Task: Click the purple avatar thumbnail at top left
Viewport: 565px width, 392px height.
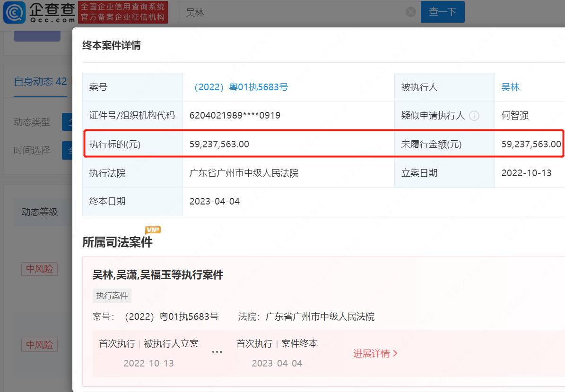Action: click(x=37, y=36)
